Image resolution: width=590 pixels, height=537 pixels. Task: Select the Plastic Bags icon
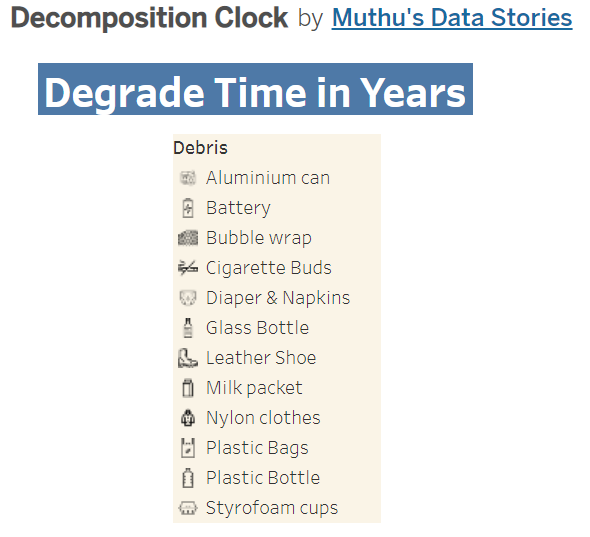[x=188, y=448]
